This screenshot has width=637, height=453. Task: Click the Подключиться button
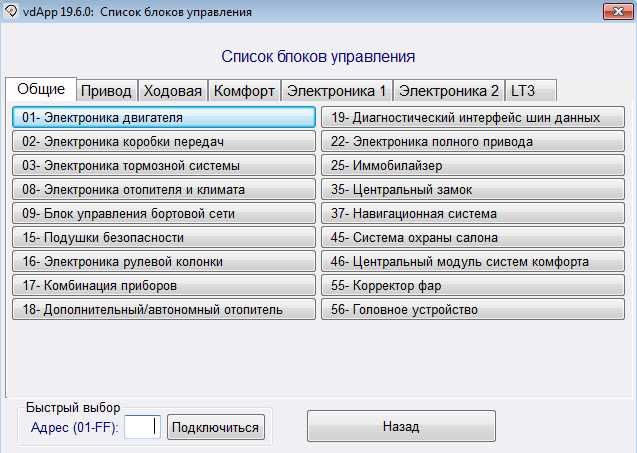[x=216, y=427]
